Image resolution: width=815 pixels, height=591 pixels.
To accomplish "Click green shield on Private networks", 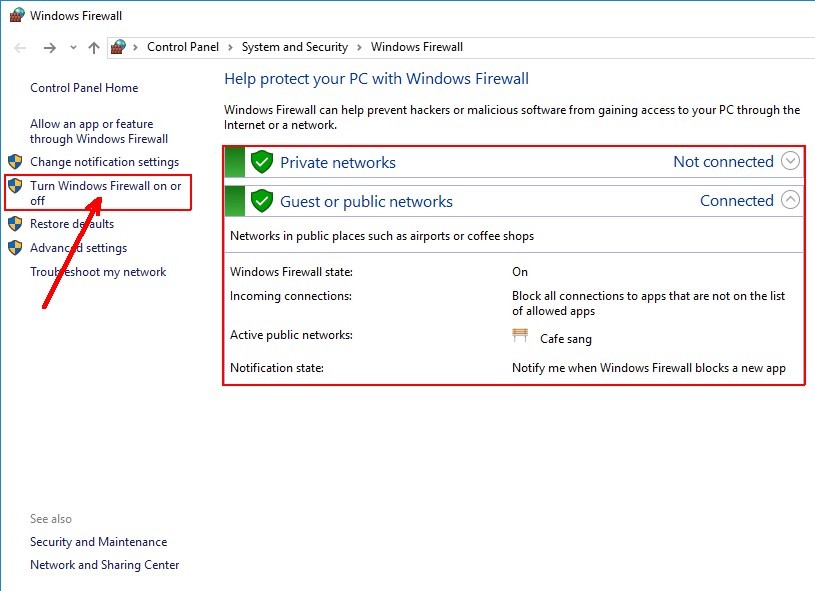I will [262, 162].
